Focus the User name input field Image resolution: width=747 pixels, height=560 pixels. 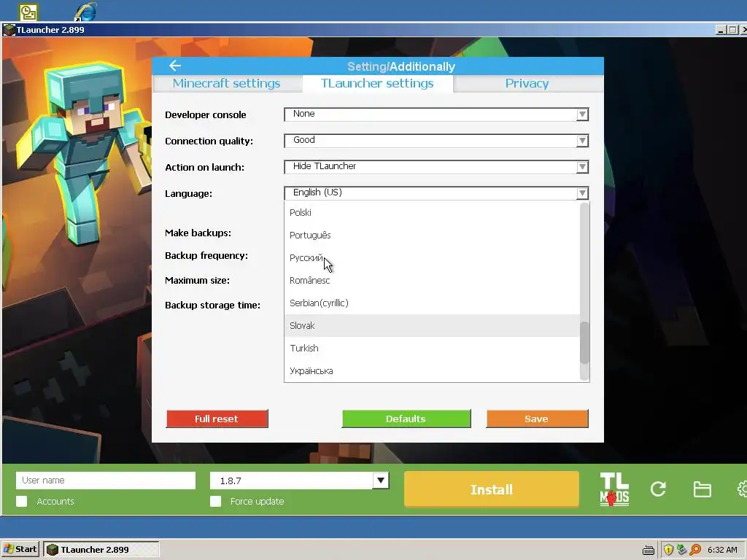106,481
